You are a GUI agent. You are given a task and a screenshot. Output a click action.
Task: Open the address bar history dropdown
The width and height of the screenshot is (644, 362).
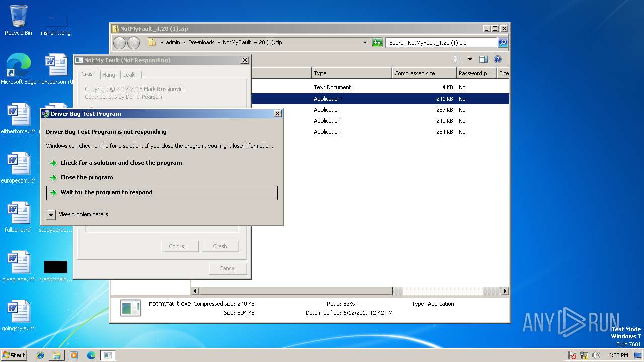pos(365,43)
